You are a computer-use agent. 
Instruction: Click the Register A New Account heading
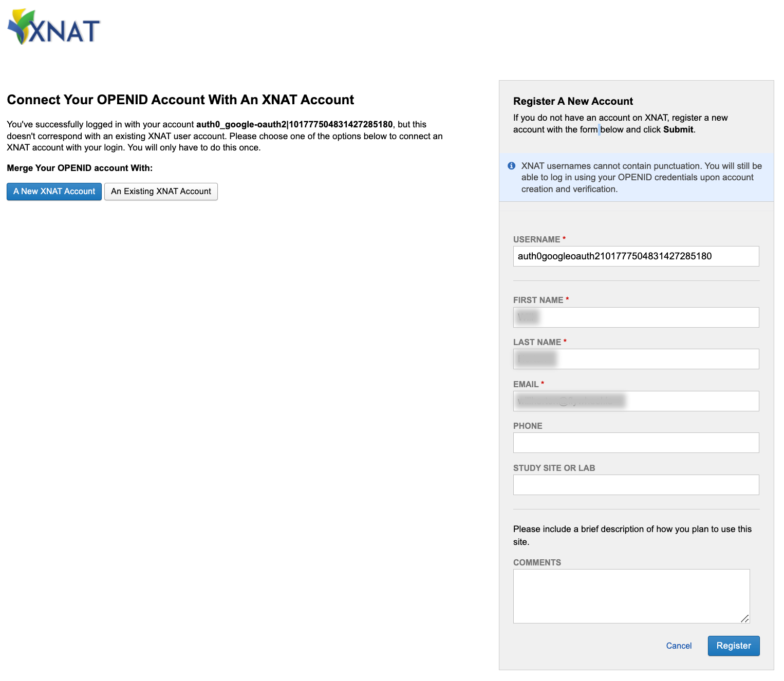pos(573,101)
